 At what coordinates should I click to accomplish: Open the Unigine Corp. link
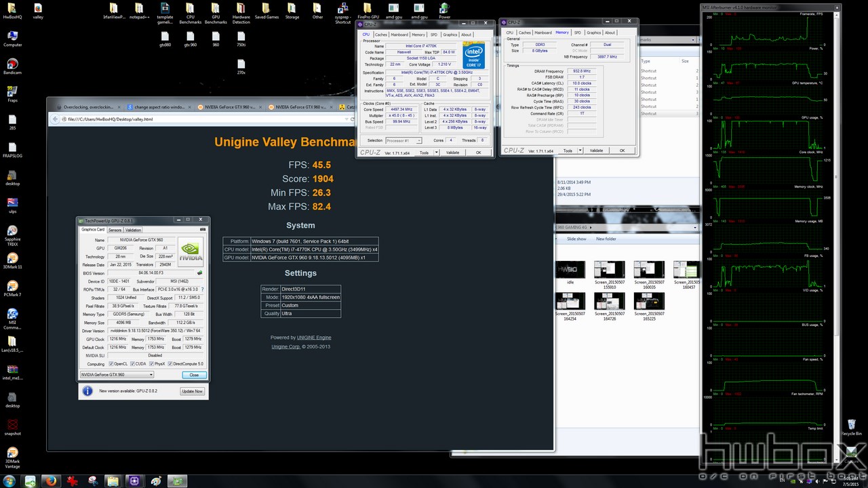tap(285, 346)
